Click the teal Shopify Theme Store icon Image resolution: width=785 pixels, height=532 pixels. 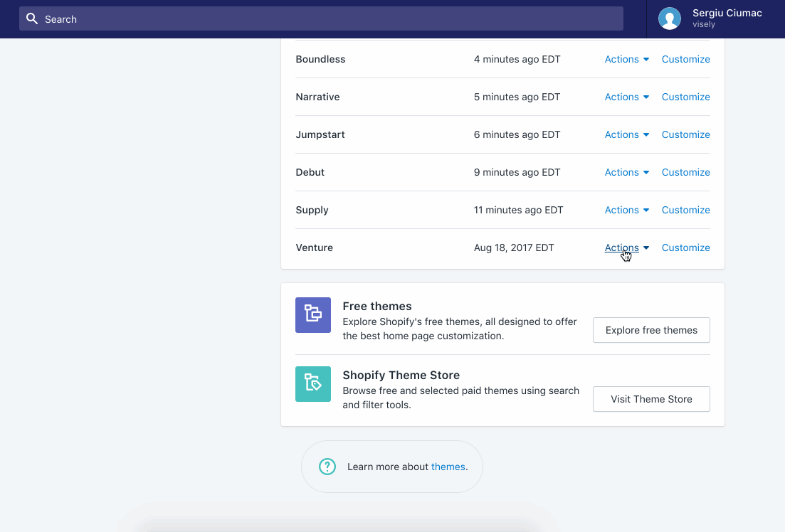(313, 384)
